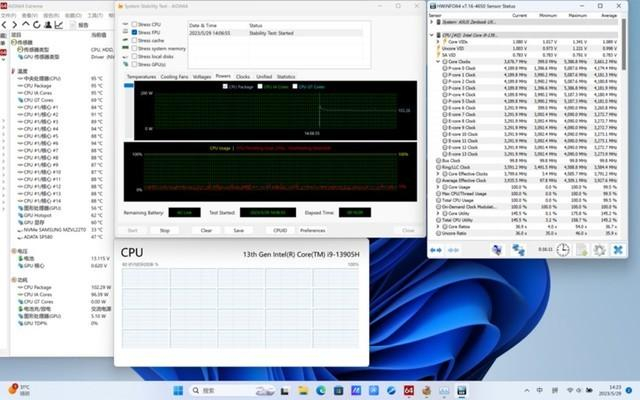Collapse Core Clocks row in HWiNFO
The width and height of the screenshot is (640, 400).
(x=438, y=62)
